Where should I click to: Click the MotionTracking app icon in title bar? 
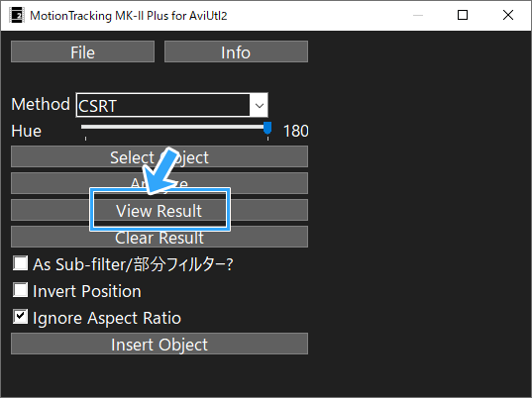[17, 15]
